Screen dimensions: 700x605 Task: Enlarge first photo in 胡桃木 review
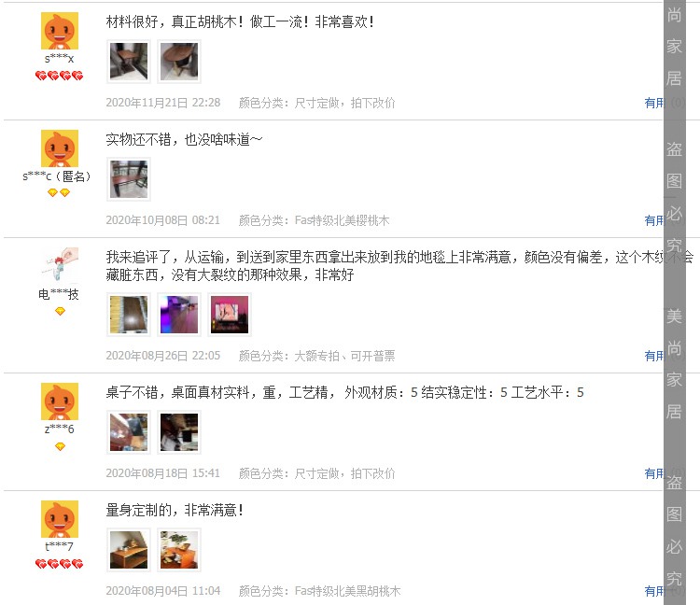pos(129,62)
